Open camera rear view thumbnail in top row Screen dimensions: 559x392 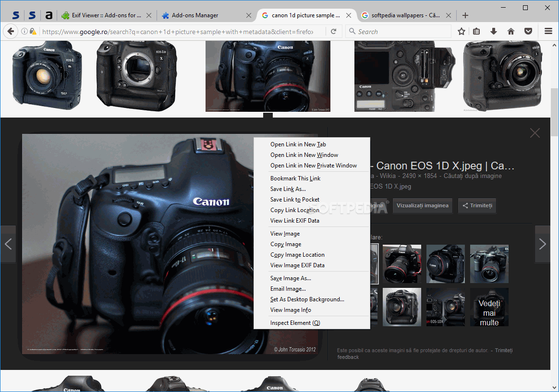click(404, 76)
